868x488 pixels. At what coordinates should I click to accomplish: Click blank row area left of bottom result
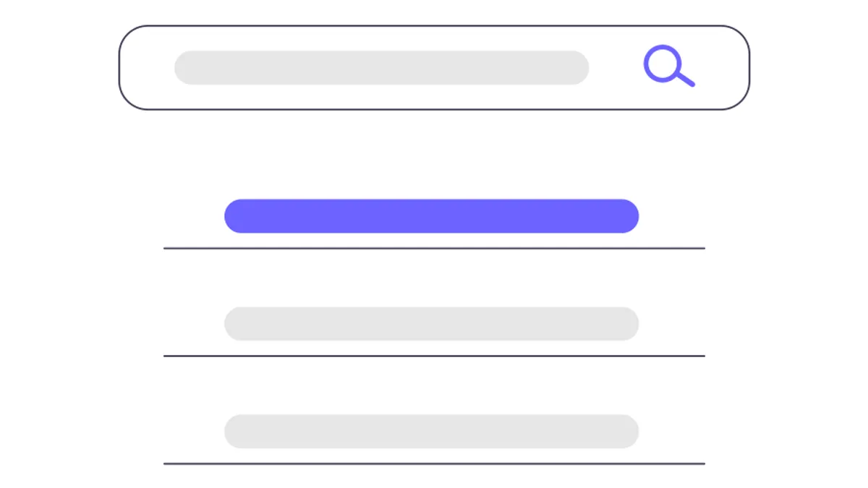click(x=194, y=432)
